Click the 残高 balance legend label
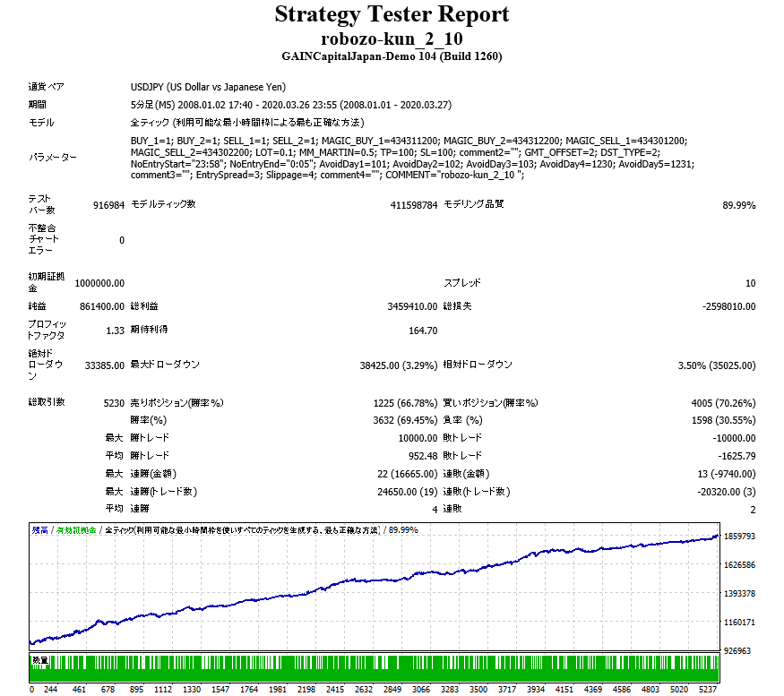The width and height of the screenshot is (784, 696). (40, 530)
